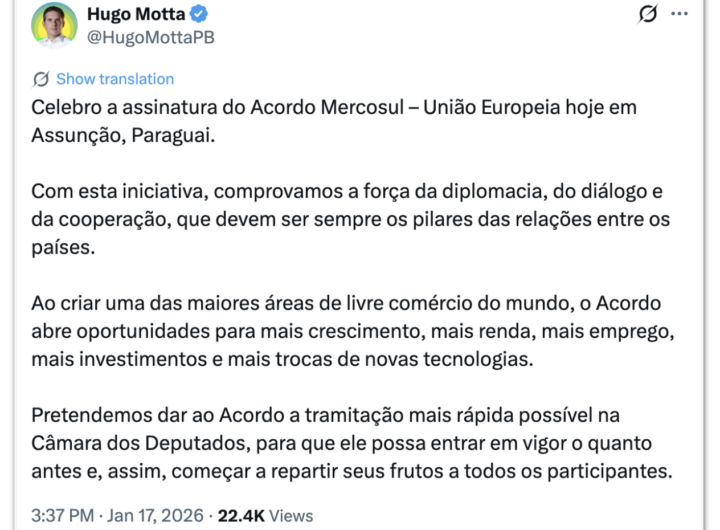Click the phrase "Câmara dos Deputados"
This screenshot has height=530, width=720.
coord(126,442)
